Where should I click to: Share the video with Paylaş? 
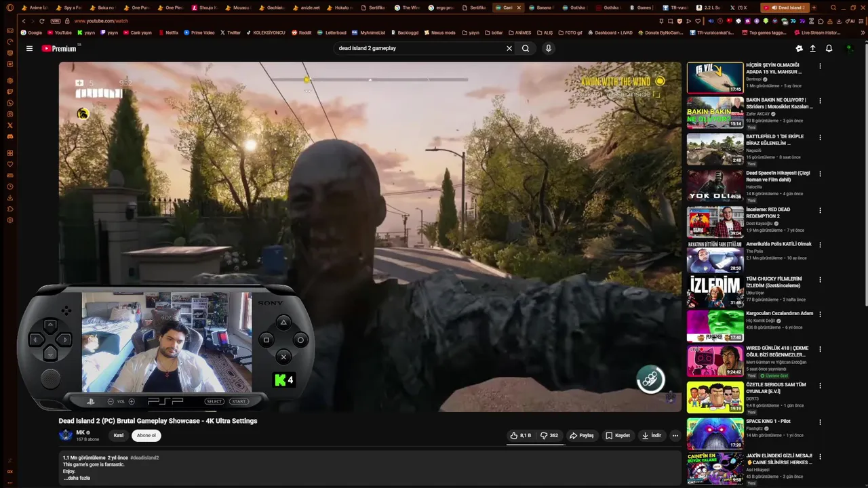coord(582,436)
